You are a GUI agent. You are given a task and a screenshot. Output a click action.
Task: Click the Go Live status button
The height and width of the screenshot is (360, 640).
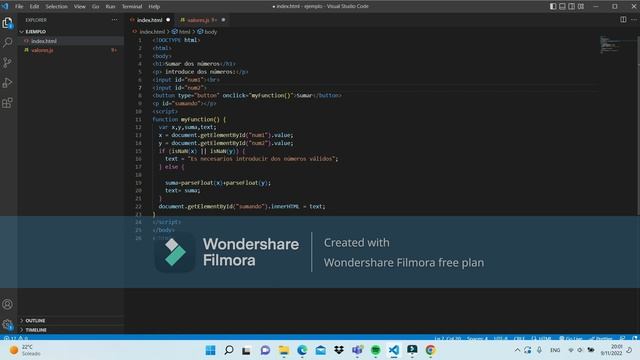click(x=571, y=338)
